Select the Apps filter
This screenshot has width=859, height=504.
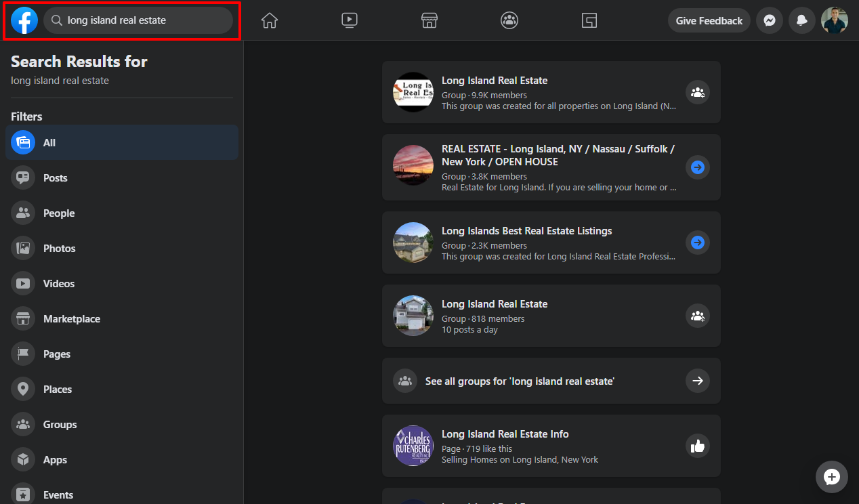point(122,459)
